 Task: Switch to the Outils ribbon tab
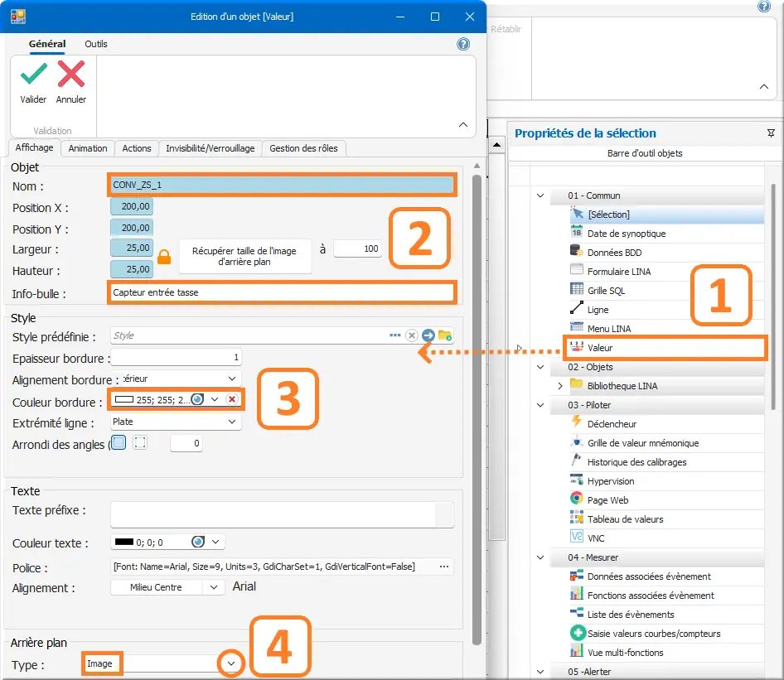point(96,44)
